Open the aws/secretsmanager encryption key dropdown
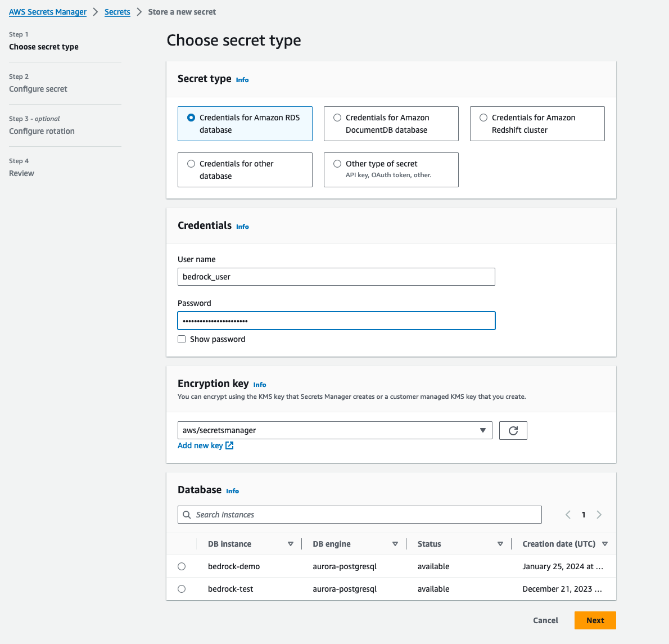The height and width of the screenshot is (644, 669). pyautogui.click(x=335, y=430)
